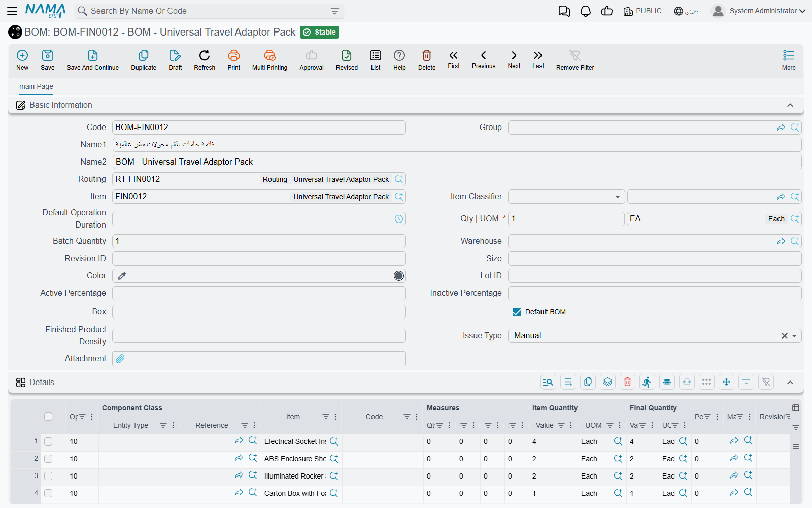
Task: Click Remove Filter in toolbar
Action: pyautogui.click(x=575, y=60)
